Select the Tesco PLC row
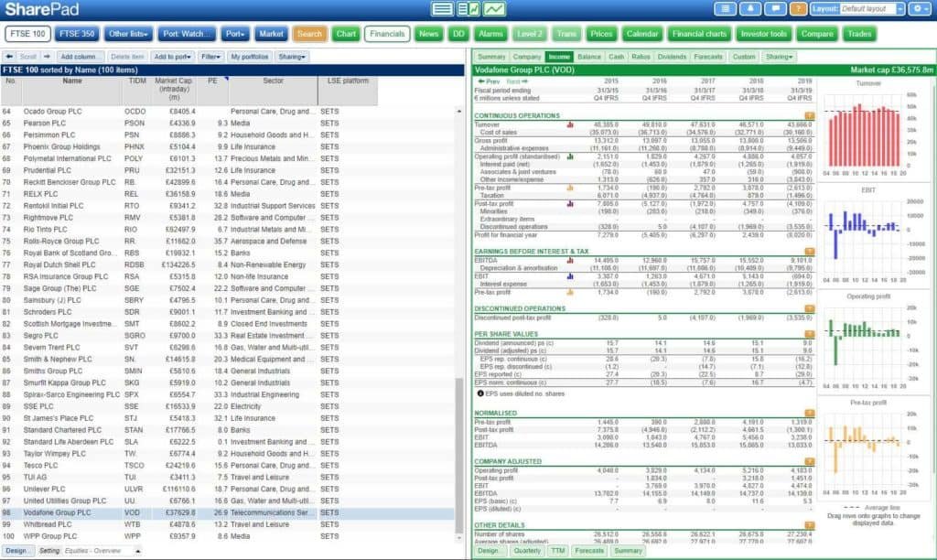 [x=227, y=466]
